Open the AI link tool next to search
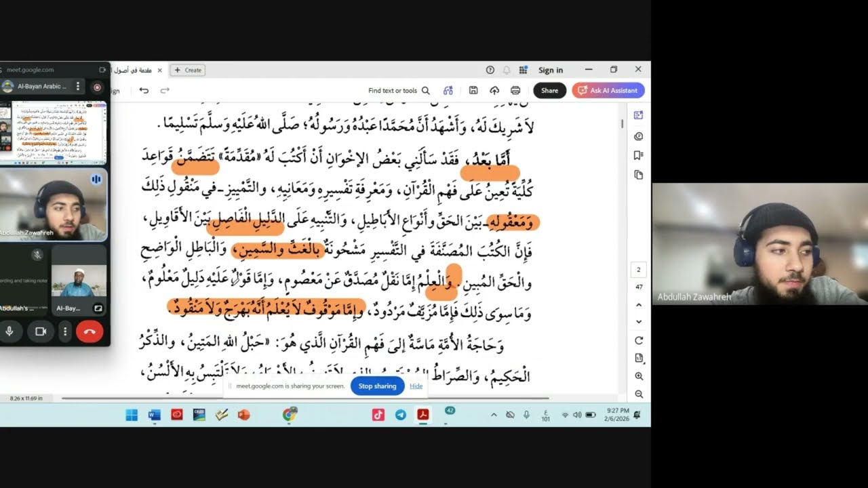 pos(448,90)
